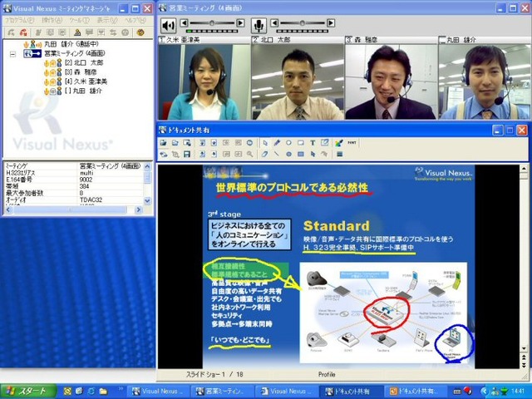Screen dimensions: 532x399
Task: Select the dark arrow pointer in bottom row
Action: click(313, 155)
